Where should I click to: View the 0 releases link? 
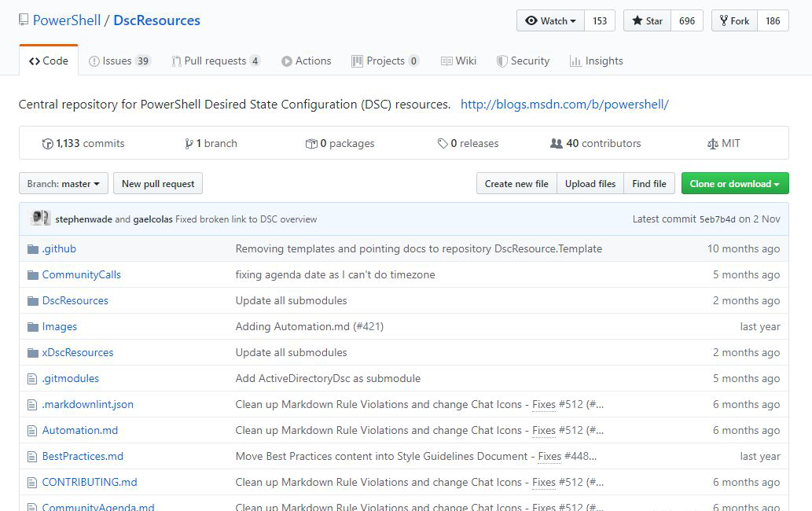click(468, 143)
